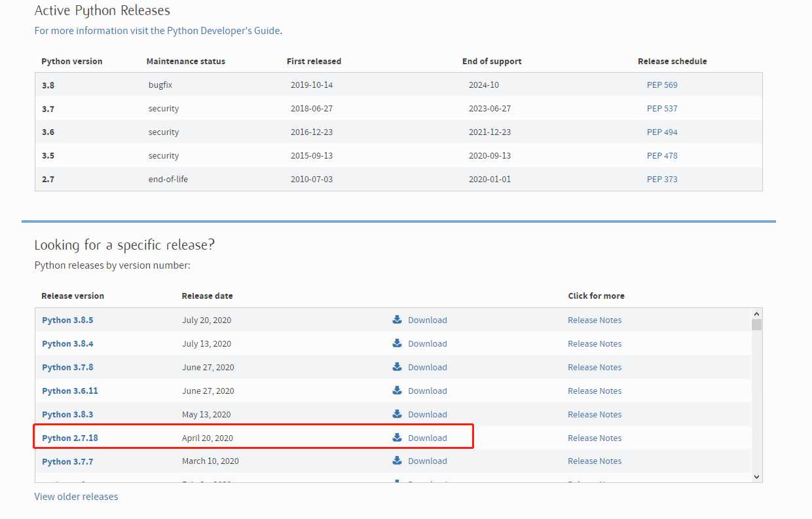
Task: Click download icon for Python 3.7.8
Action: [397, 367]
